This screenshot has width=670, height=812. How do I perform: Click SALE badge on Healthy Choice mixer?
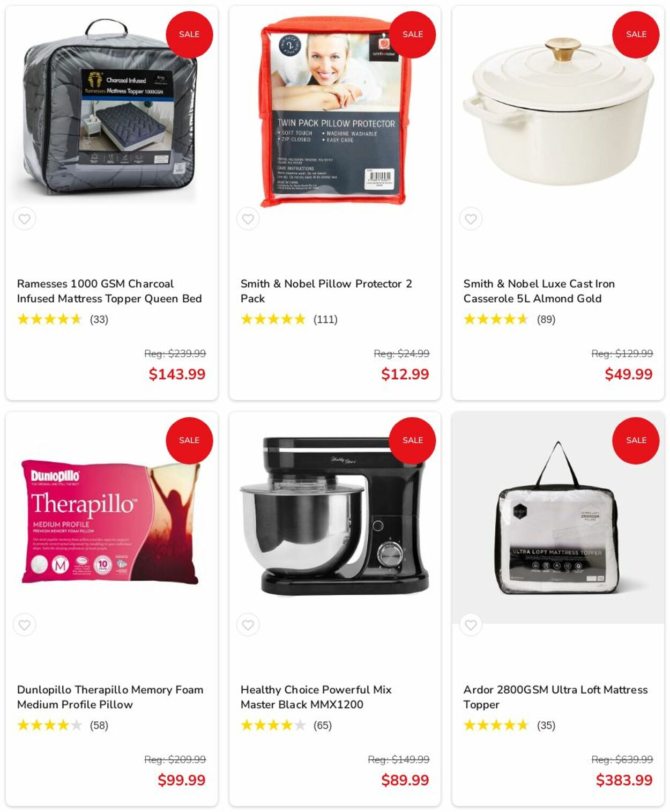[413, 440]
